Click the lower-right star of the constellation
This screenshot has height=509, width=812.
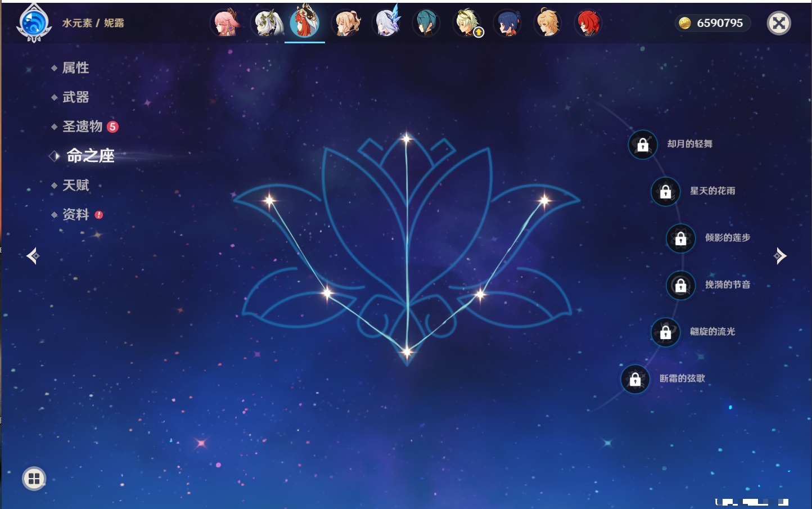coord(480,294)
